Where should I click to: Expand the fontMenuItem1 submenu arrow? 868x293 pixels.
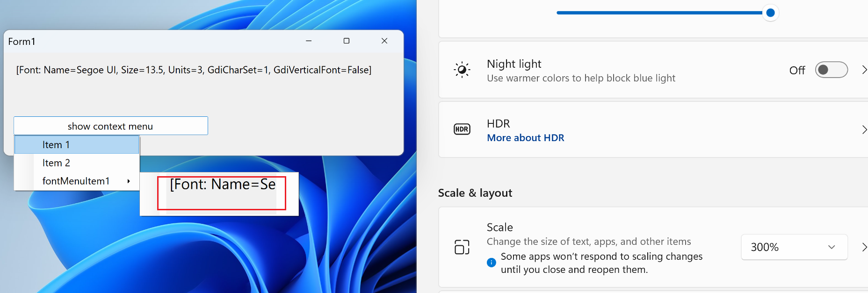click(129, 181)
